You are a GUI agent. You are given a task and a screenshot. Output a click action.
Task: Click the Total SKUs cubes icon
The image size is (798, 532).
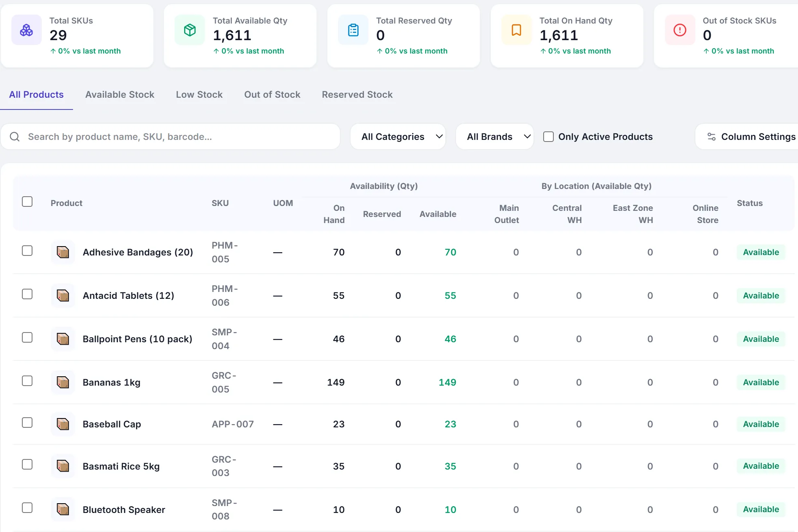(x=26, y=30)
